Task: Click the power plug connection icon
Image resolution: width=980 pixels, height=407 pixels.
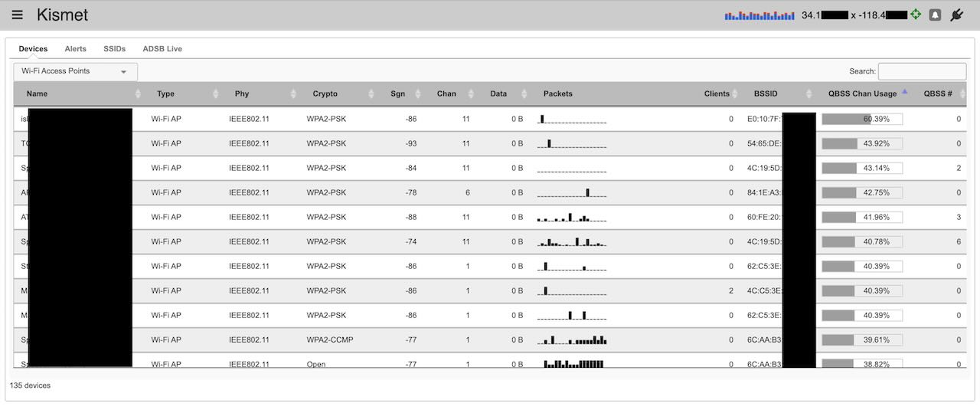Action: (x=956, y=15)
